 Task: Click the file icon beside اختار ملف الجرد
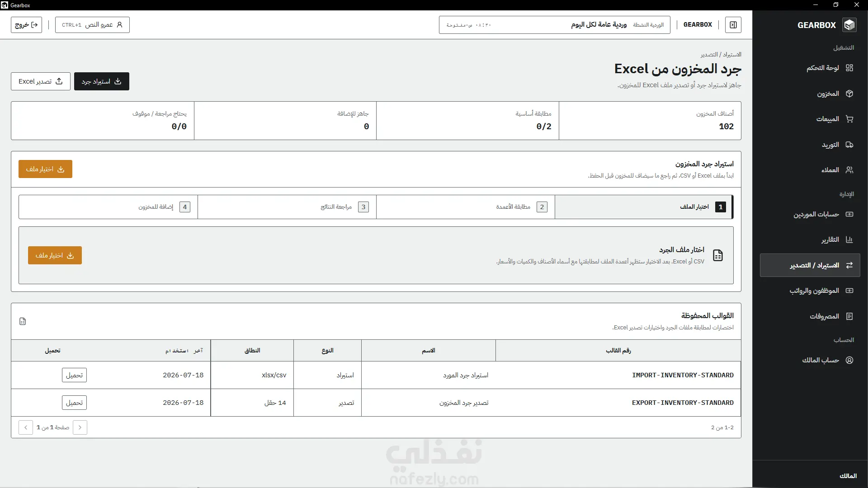[718, 255]
